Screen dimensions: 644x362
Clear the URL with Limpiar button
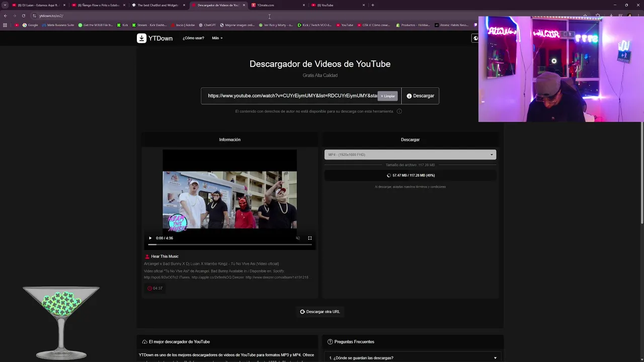[x=388, y=96]
